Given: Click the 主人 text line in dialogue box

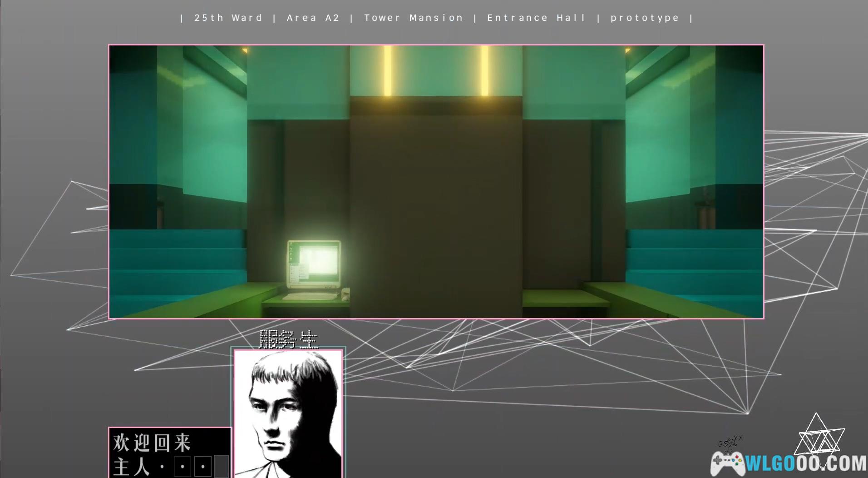Looking at the screenshot, I should (x=132, y=466).
